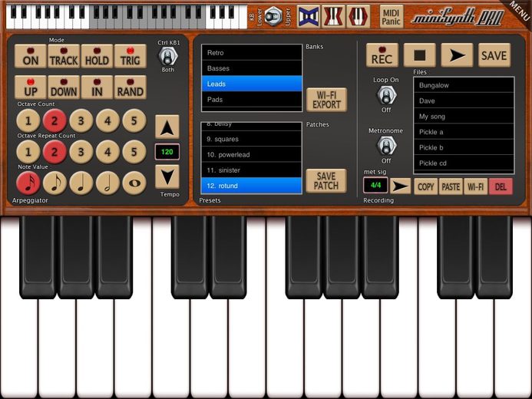Set Octave Count to 5
532x399 pixels.
click(x=134, y=120)
